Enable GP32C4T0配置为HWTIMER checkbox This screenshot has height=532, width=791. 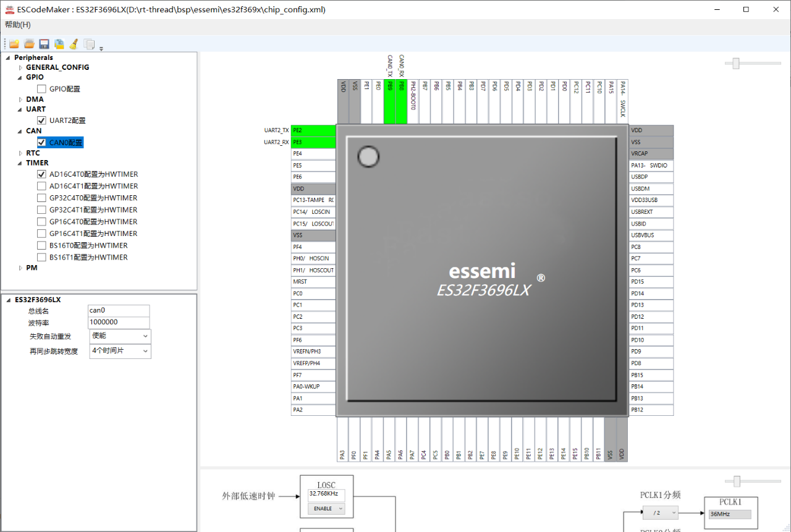pyautogui.click(x=41, y=198)
